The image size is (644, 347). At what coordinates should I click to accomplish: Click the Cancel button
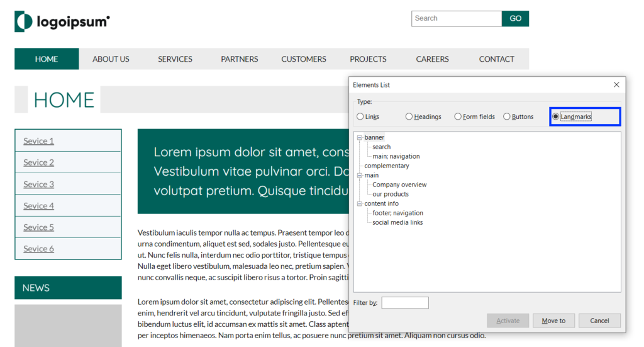pyautogui.click(x=599, y=321)
